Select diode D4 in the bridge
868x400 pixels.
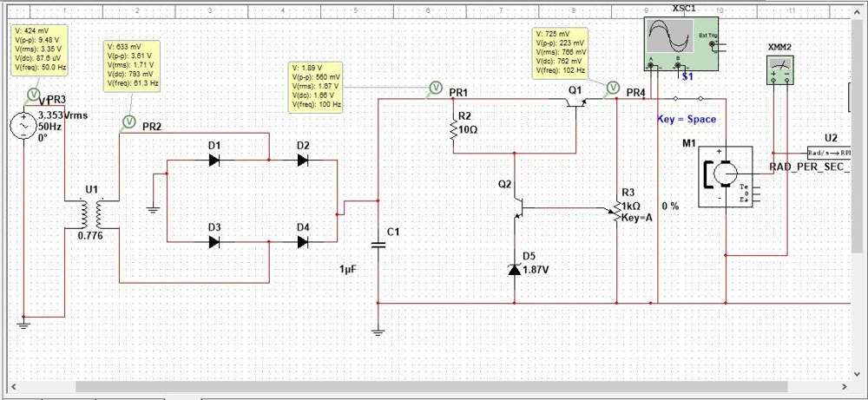coord(303,242)
